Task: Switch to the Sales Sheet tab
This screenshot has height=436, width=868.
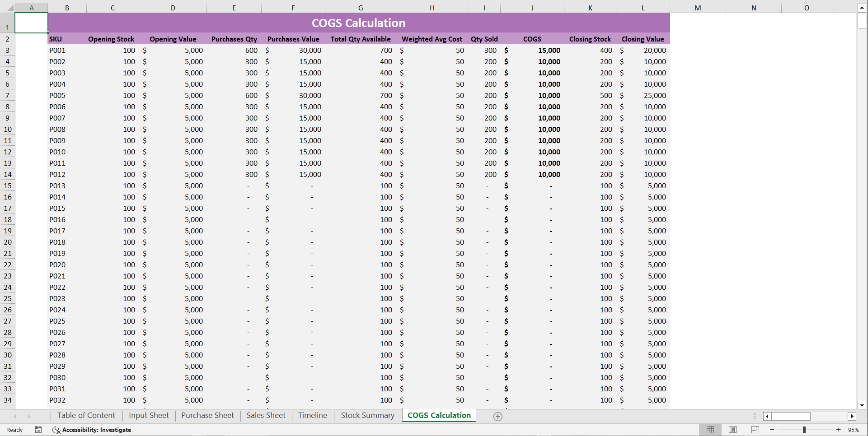Action: pyautogui.click(x=266, y=415)
